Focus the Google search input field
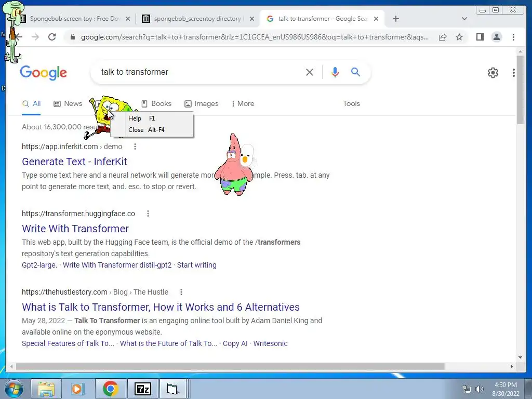 coord(200,72)
